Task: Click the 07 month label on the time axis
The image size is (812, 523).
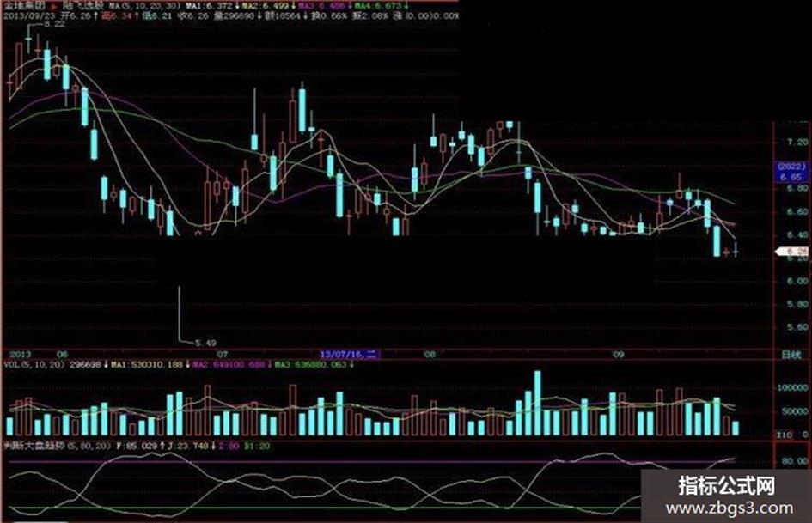Action: [x=223, y=355]
